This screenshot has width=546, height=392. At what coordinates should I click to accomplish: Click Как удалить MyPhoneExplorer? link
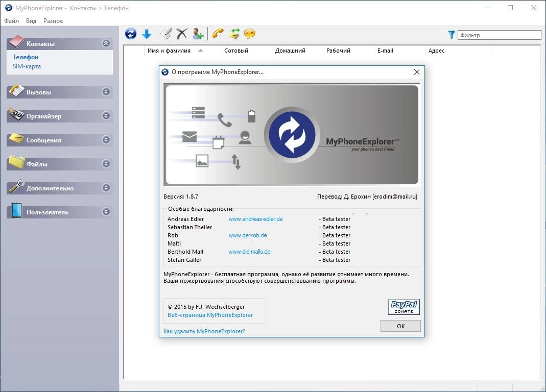click(x=204, y=331)
